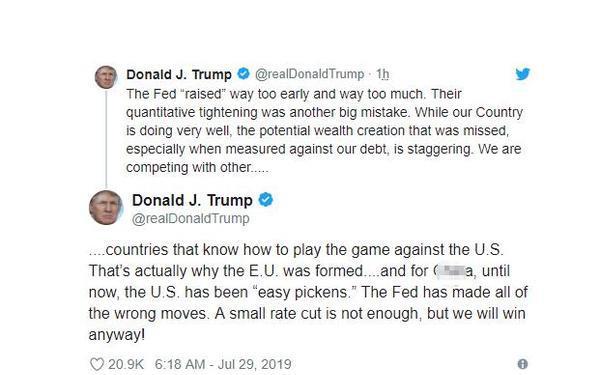Click the verified badge beside the larger name
This screenshot has width=600, height=375.
click(266, 199)
